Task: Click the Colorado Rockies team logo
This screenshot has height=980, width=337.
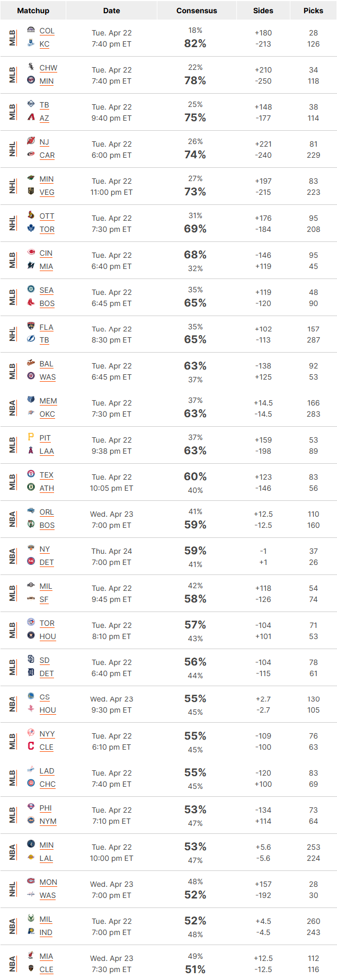Action: click(x=31, y=30)
